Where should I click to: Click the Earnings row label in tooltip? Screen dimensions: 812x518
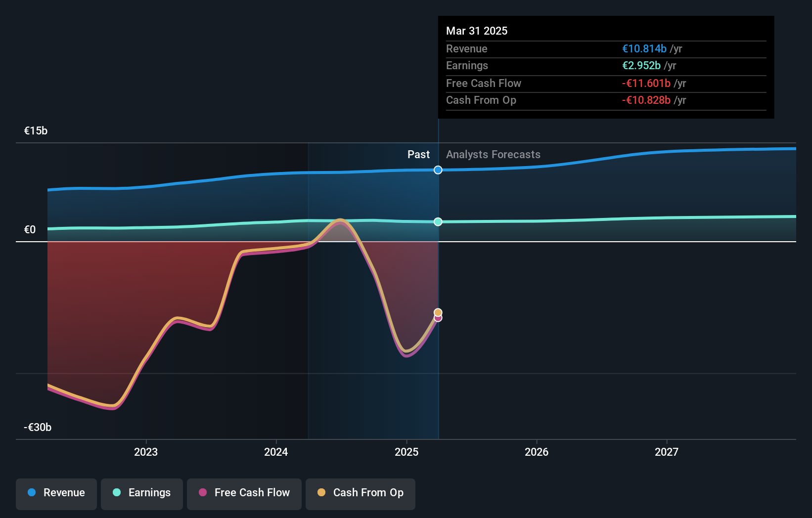pyautogui.click(x=467, y=66)
